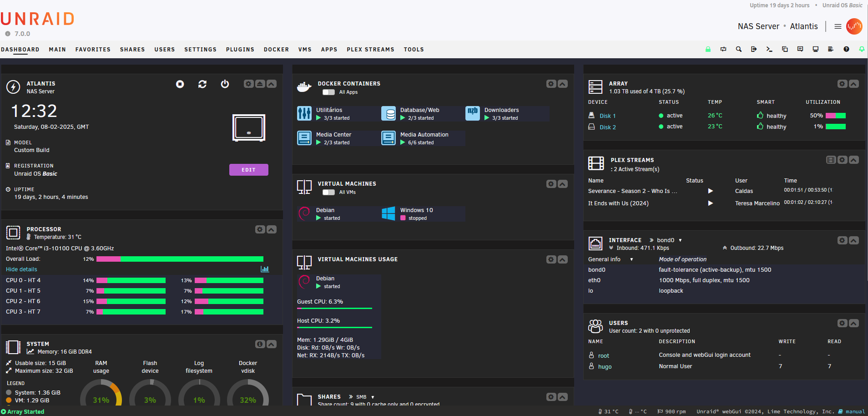The height and width of the screenshot is (416, 868).
Task: Click the Plex Streams layout icon
Action: point(831,160)
